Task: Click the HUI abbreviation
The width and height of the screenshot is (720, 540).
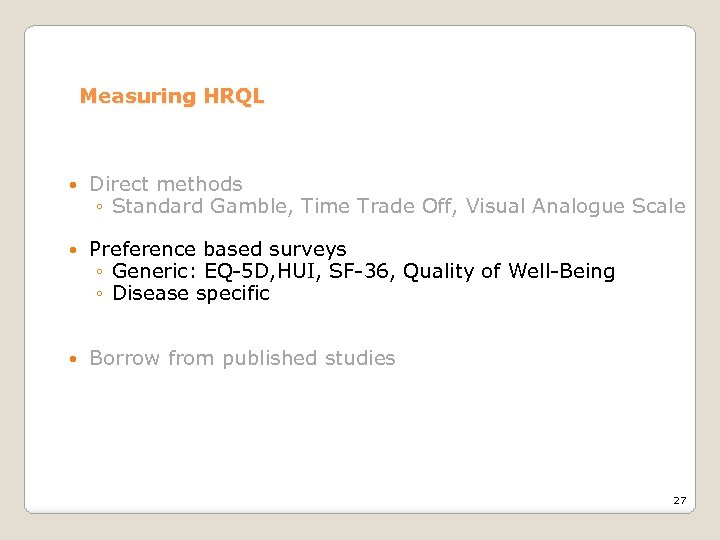Action: [281, 271]
